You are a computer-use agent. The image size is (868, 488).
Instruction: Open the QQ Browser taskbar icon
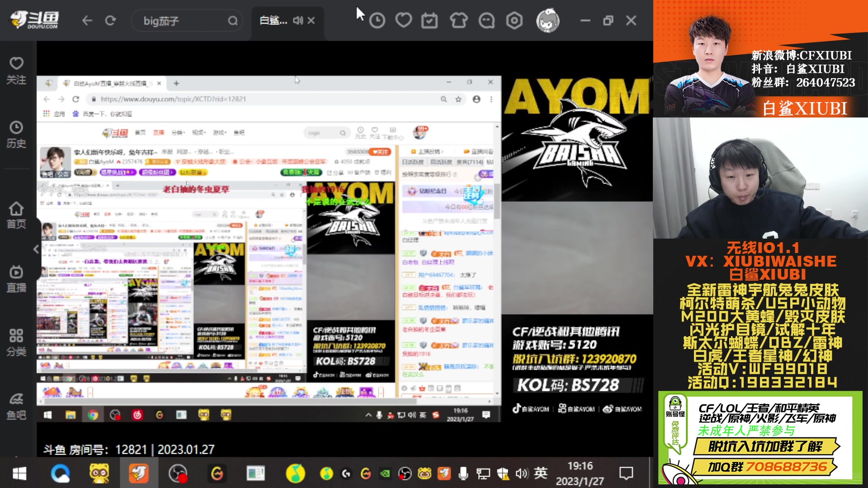pos(60,474)
